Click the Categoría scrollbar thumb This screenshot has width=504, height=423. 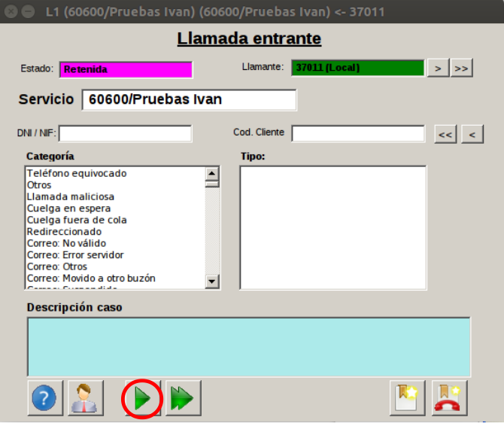(212, 184)
